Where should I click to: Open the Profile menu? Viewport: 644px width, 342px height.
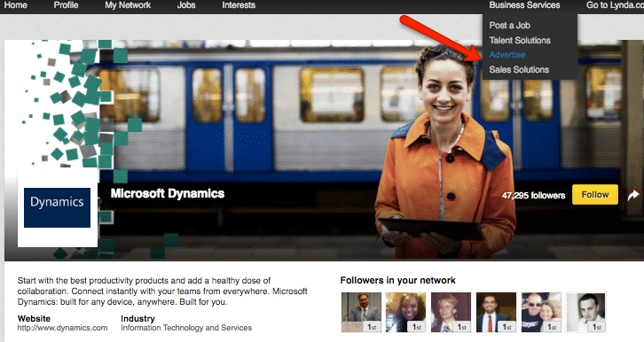(66, 5)
